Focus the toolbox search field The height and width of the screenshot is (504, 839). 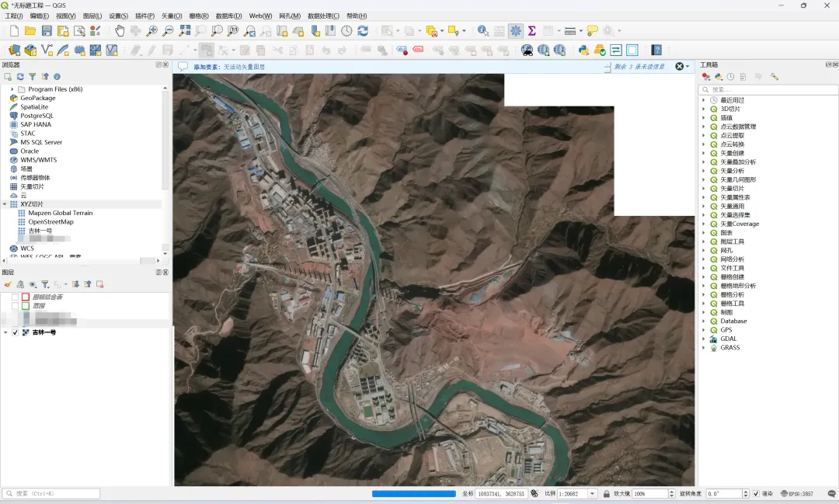pos(769,90)
